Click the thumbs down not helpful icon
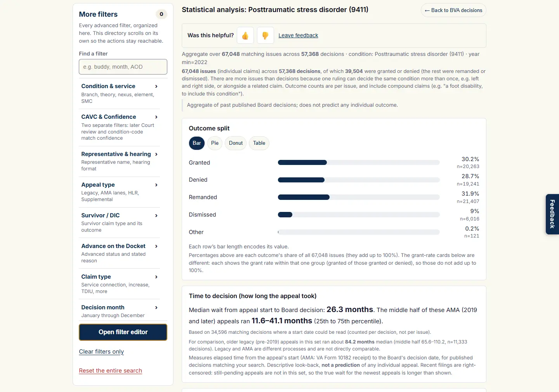 pyautogui.click(x=266, y=35)
